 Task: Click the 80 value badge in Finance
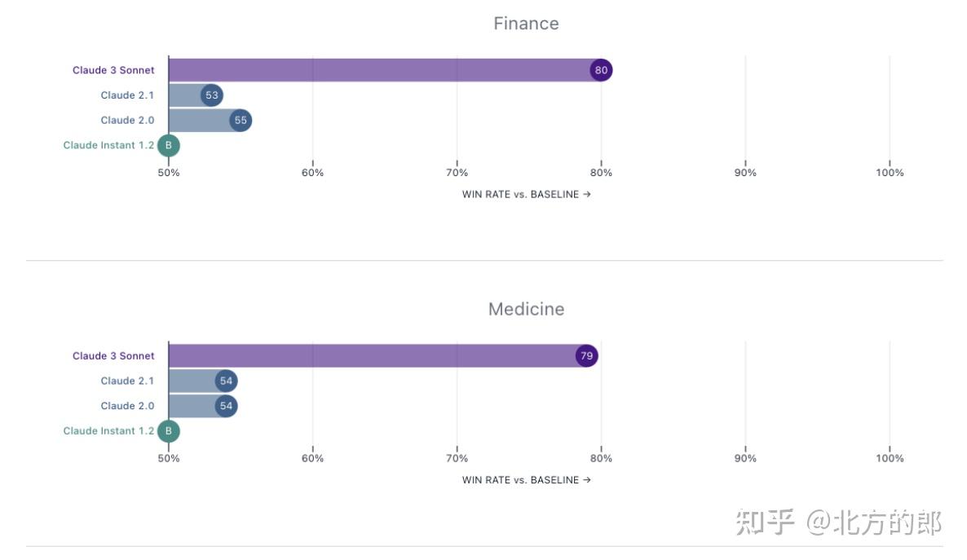pos(601,70)
